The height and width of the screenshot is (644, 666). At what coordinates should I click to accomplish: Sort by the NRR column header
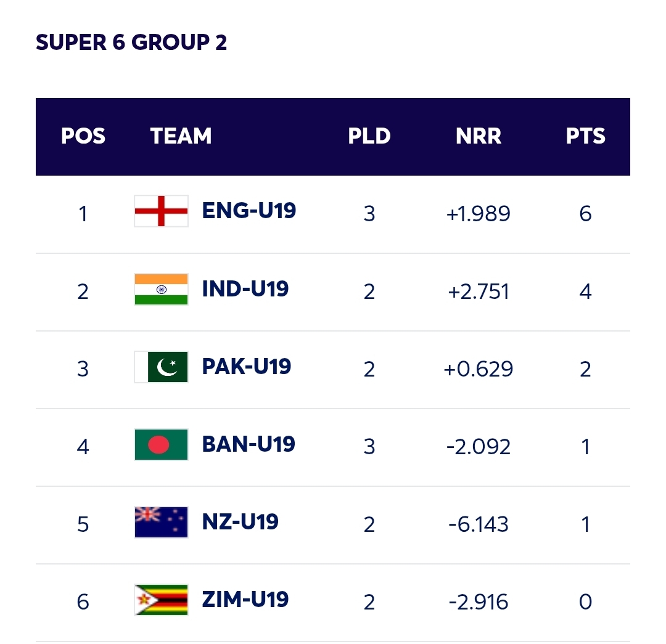coord(479,136)
